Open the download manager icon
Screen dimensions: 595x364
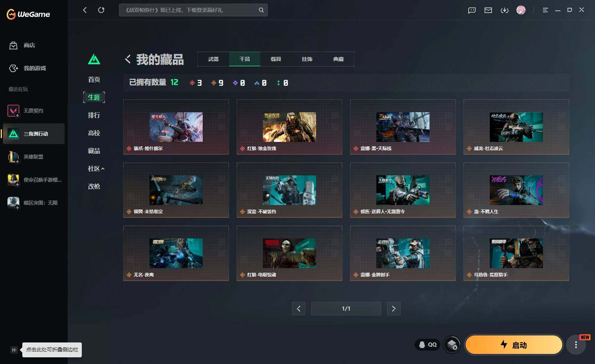click(x=504, y=10)
